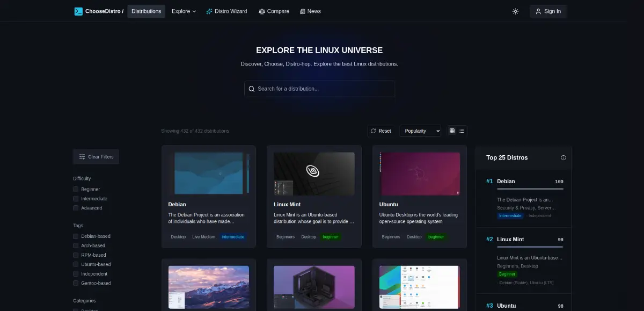Viewport: 644px width, 311px height.
Task: Enable the Independent tag filter
Action: 76,273
